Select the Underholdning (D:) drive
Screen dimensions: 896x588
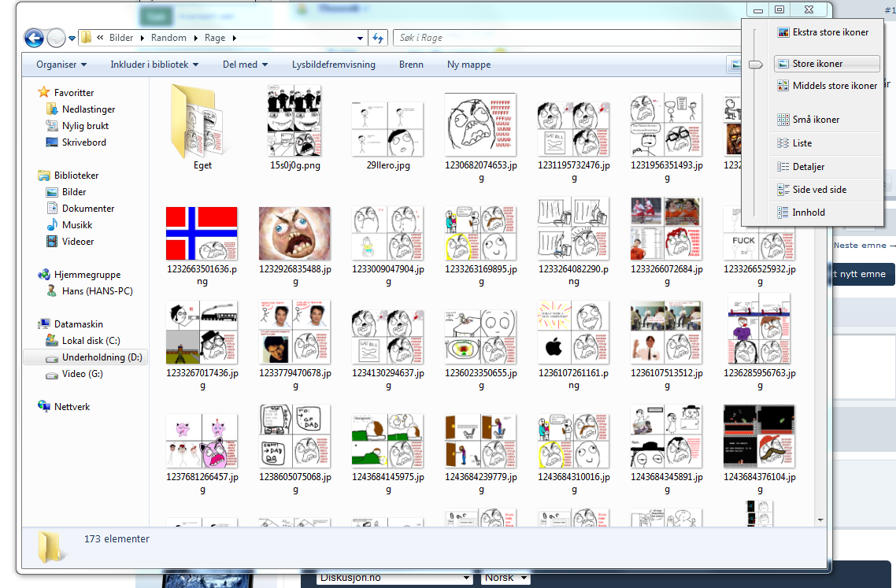(x=86, y=357)
